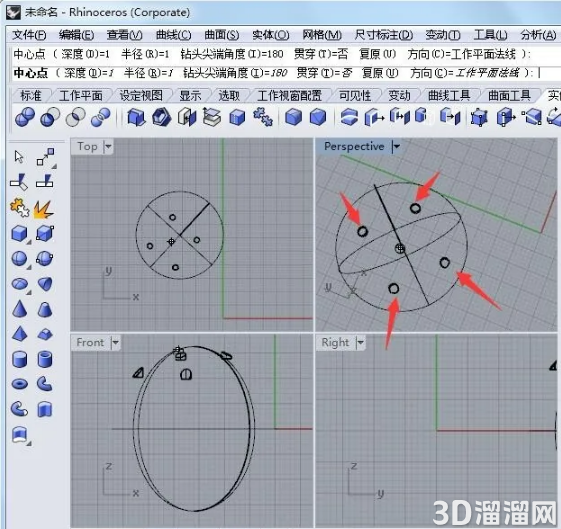
Task: Select the points tool in sidebar
Action: tap(46, 157)
